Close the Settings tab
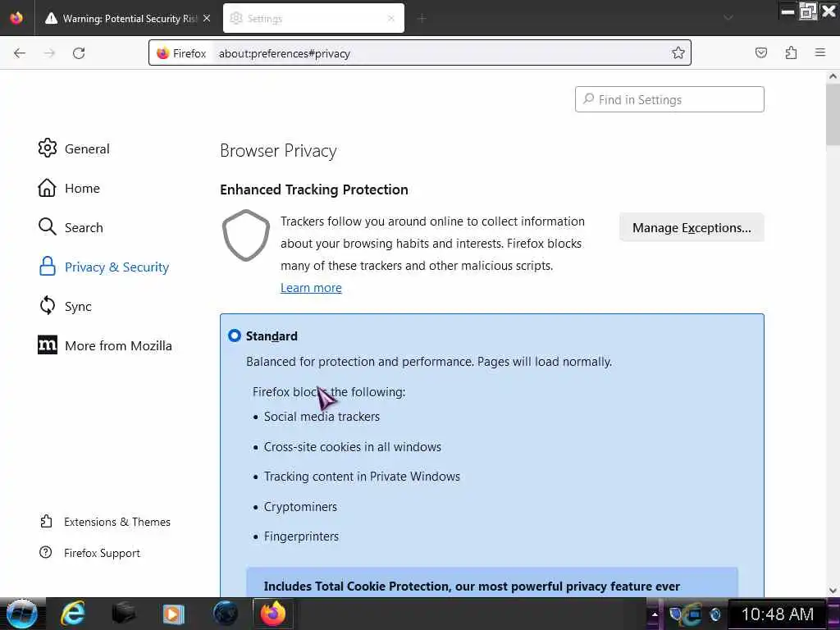 (391, 18)
